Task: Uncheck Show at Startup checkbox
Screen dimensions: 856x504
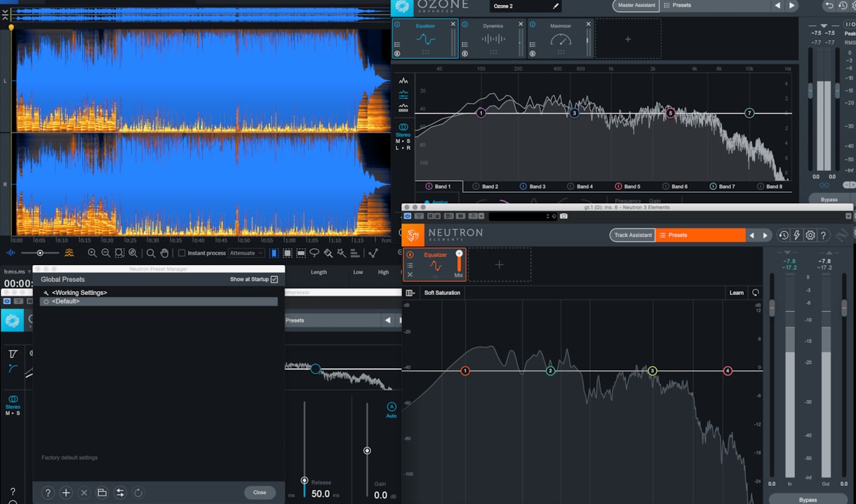Action: point(274,279)
